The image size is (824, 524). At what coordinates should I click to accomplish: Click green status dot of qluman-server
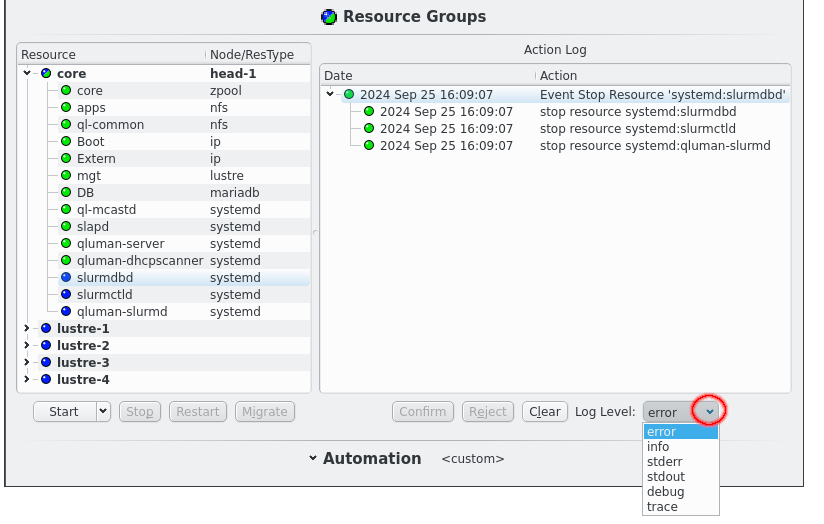pyautogui.click(x=66, y=243)
